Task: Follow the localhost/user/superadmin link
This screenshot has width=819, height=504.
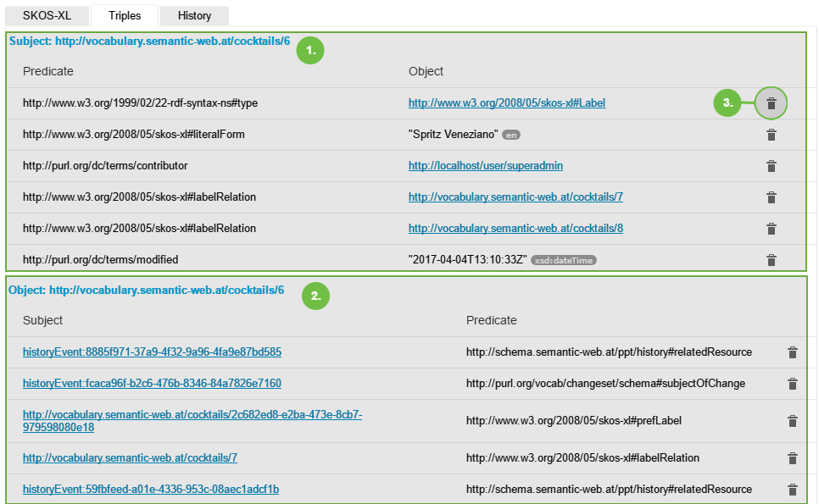Action: pos(485,166)
